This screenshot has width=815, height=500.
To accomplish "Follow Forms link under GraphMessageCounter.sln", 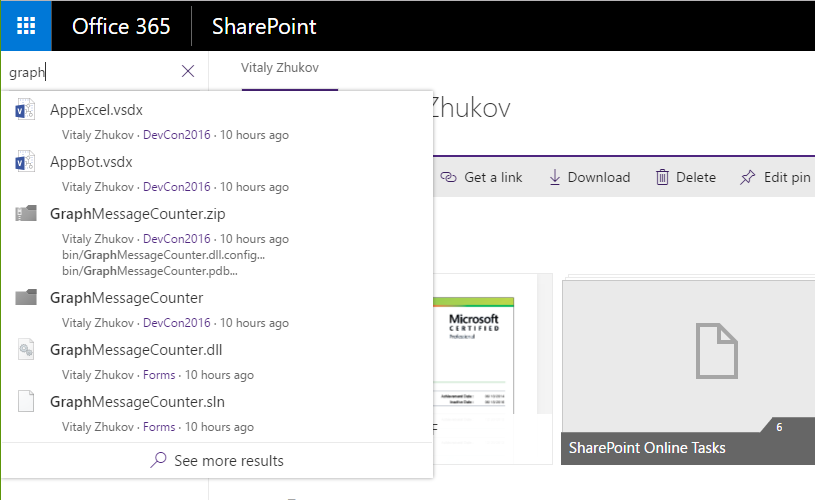I will [159, 427].
